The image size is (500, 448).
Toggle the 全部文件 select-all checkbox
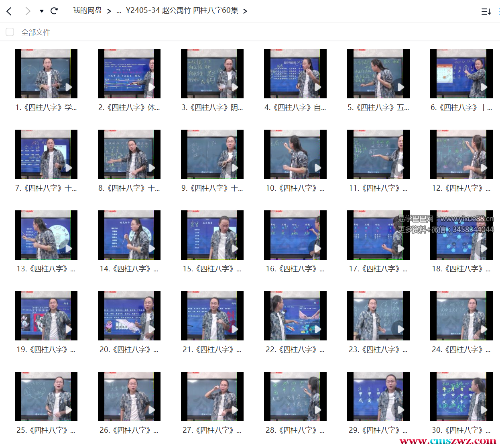click(10, 32)
